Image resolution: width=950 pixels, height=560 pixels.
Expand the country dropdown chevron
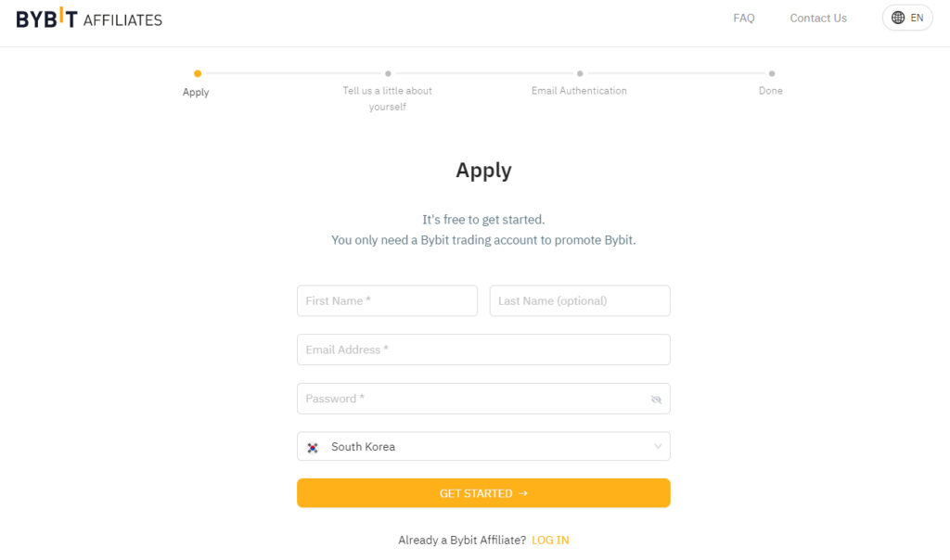coord(658,446)
